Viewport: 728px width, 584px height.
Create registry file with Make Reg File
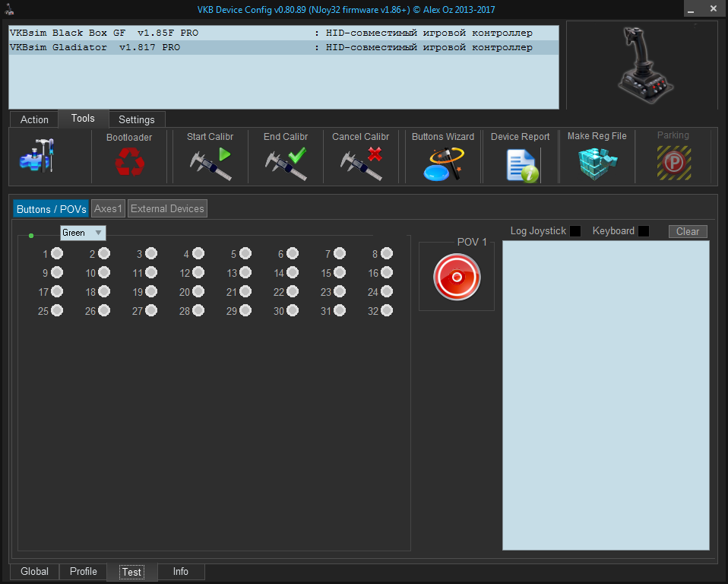coord(597,163)
